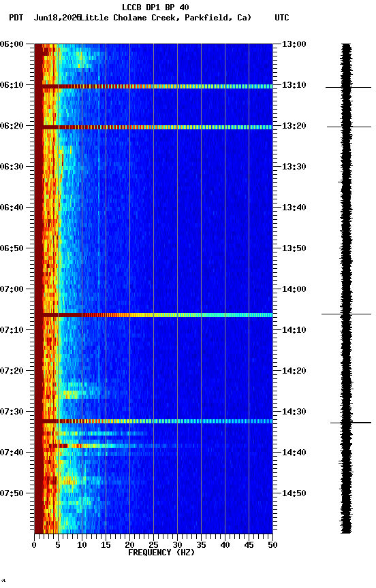Viewport: 376px width, 588px height.
Task: Click the '14:00' UTC time label
Action: coord(294,289)
